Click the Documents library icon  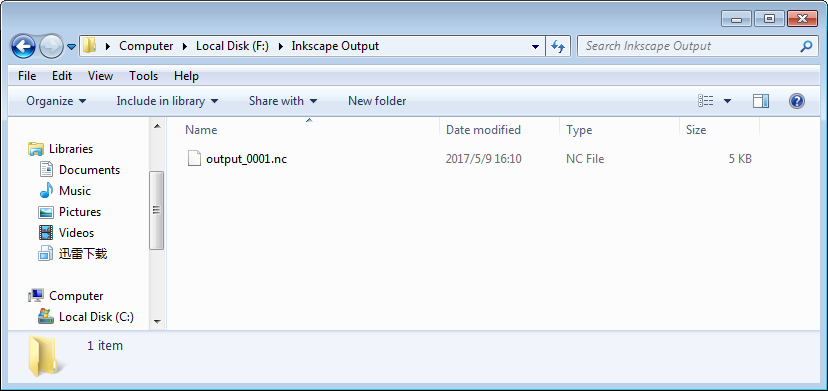[46, 170]
